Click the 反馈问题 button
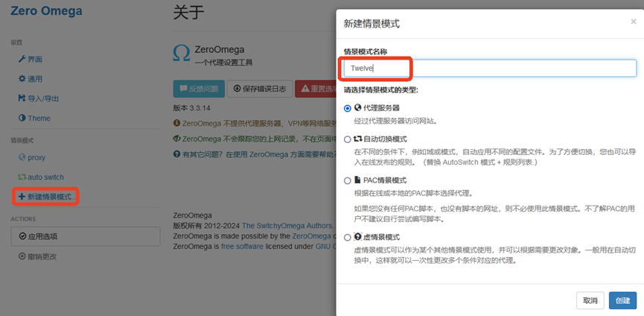The width and height of the screenshot is (644, 316). [200, 89]
